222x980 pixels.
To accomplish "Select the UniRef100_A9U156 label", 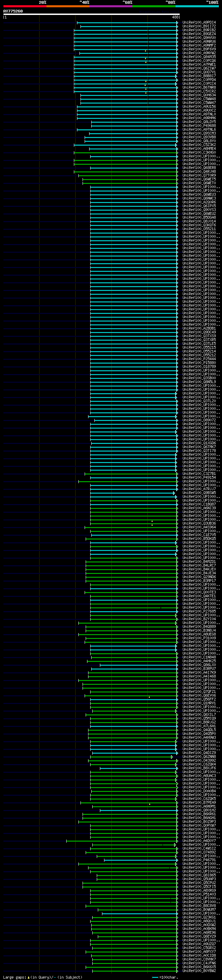I will point(199,106).
